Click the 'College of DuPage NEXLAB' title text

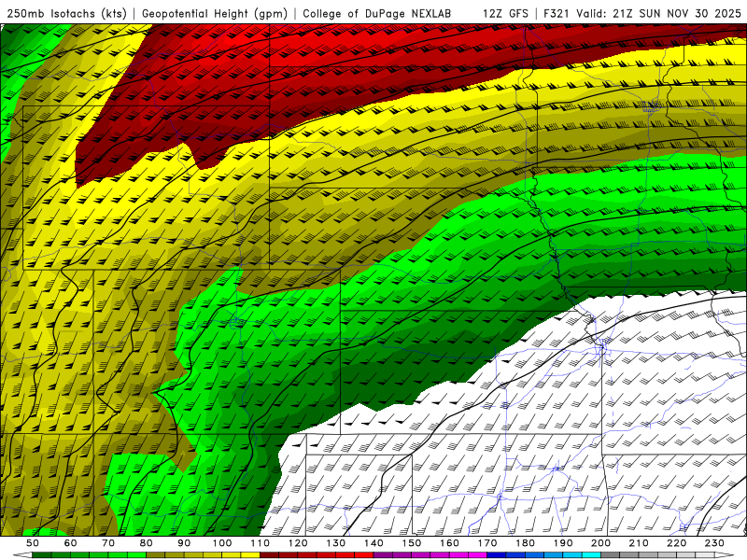coord(377,14)
